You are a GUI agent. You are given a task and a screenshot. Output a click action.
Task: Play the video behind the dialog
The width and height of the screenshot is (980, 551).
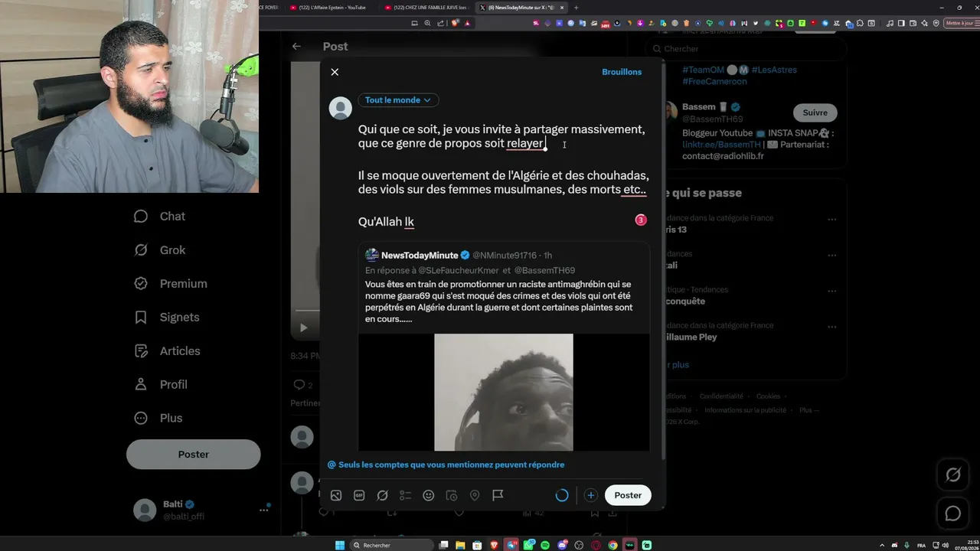pos(303,328)
